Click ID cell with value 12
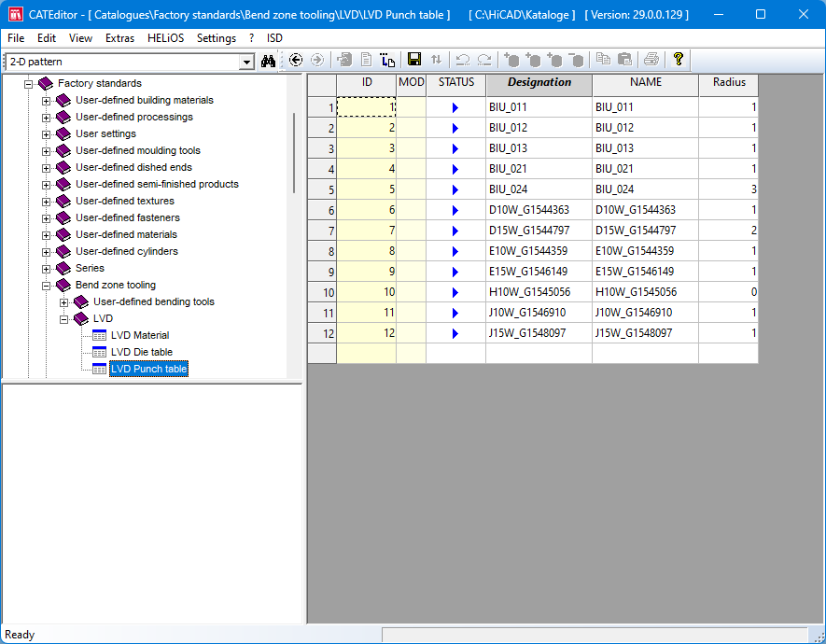Viewport: 826px width, 644px height. click(367, 333)
